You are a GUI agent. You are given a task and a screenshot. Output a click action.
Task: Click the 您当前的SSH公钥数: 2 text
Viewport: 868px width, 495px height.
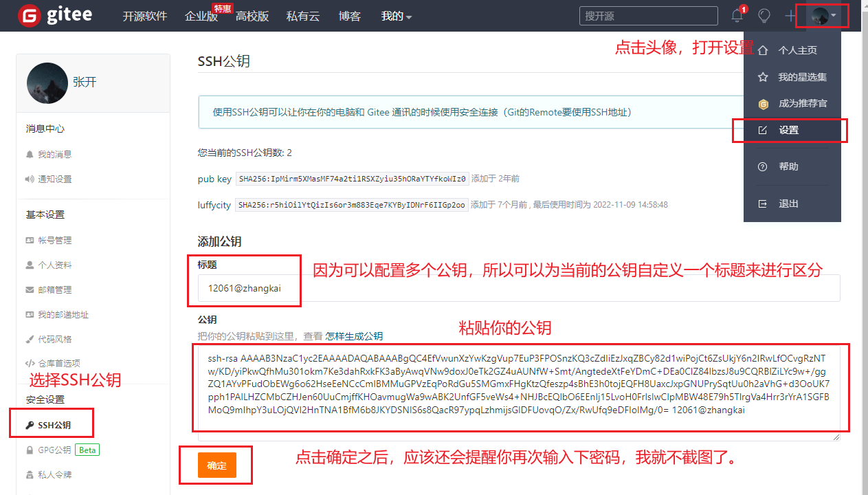pyautogui.click(x=245, y=153)
